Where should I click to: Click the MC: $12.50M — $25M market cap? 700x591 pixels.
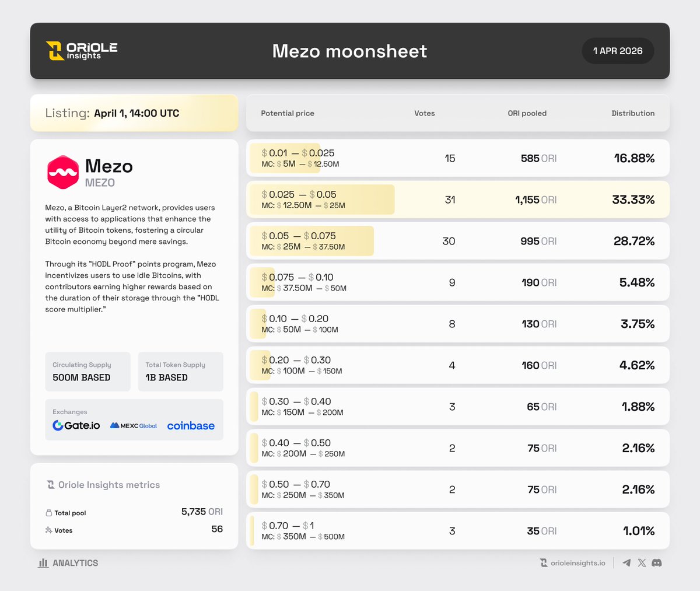pyautogui.click(x=303, y=205)
